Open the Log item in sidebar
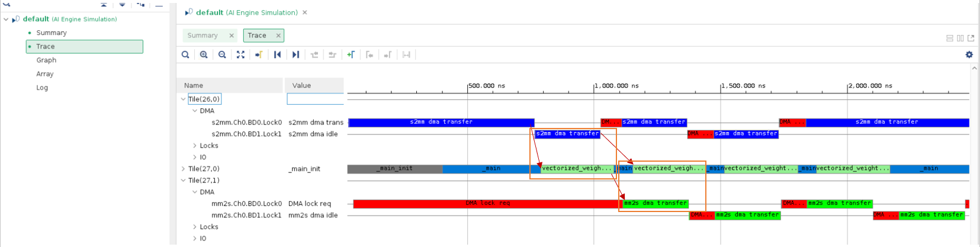This screenshot has height=247, width=980. pyautogui.click(x=42, y=87)
